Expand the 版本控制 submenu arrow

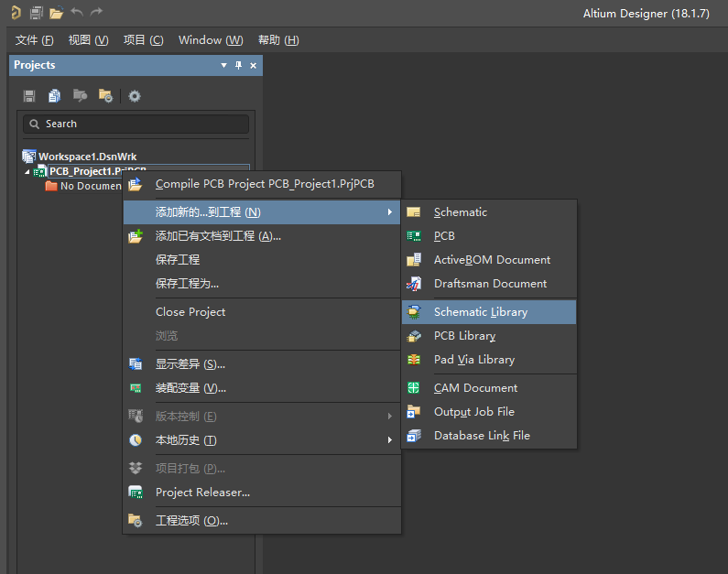389,417
